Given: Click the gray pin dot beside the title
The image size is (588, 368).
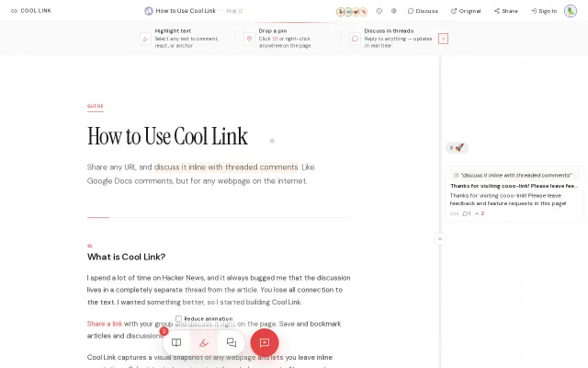Looking at the screenshot, I should [272, 141].
